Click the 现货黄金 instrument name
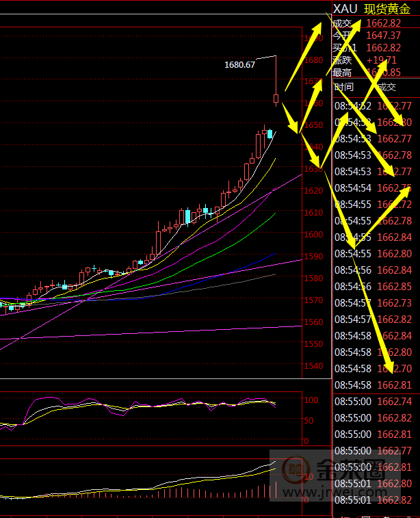 386,9
